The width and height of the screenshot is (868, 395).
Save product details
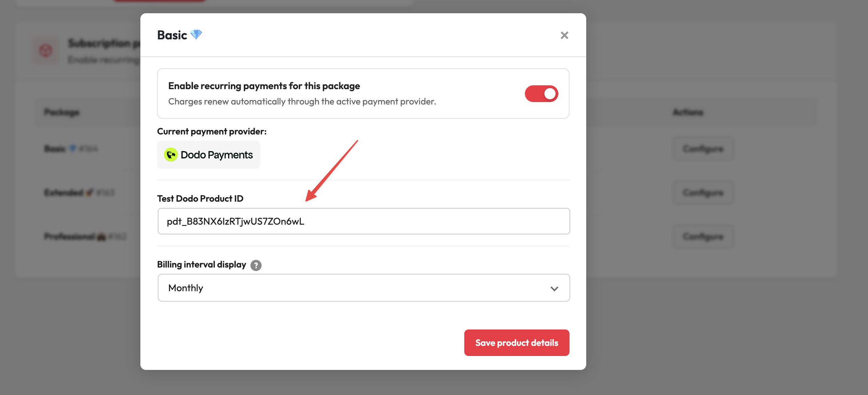click(x=517, y=343)
